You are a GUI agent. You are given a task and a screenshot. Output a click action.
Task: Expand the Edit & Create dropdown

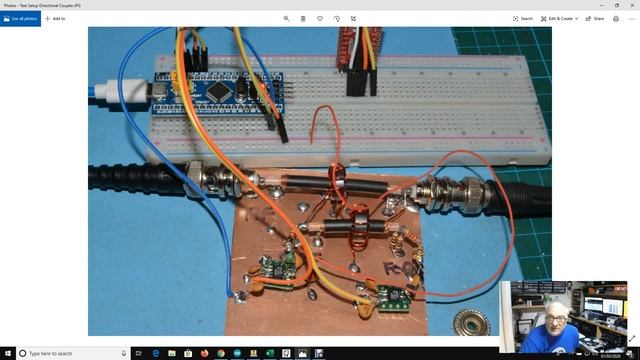pyautogui.click(x=560, y=19)
